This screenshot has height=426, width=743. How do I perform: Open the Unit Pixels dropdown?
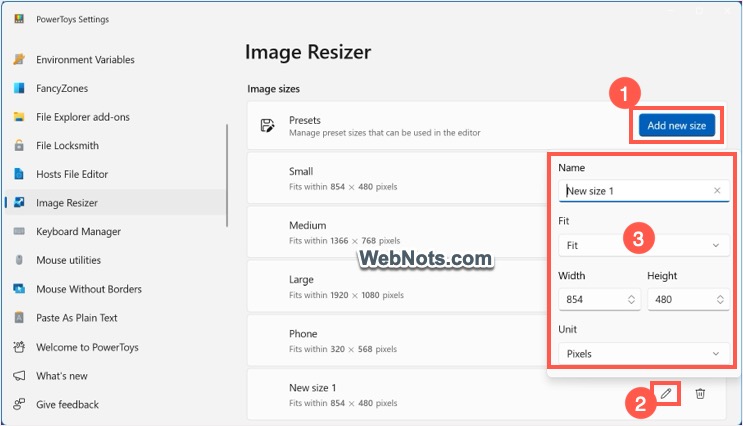coord(643,354)
